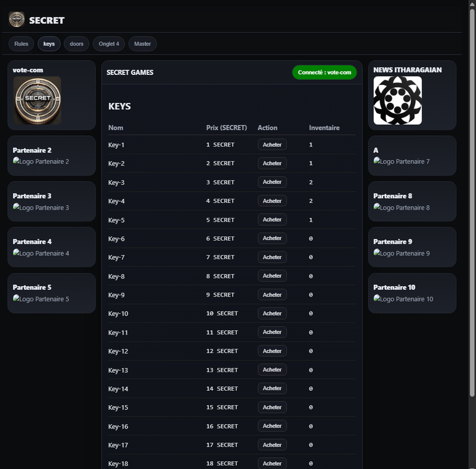Click the page vertical scrollbar thumb
The width and height of the screenshot is (476, 469).
click(472, 203)
